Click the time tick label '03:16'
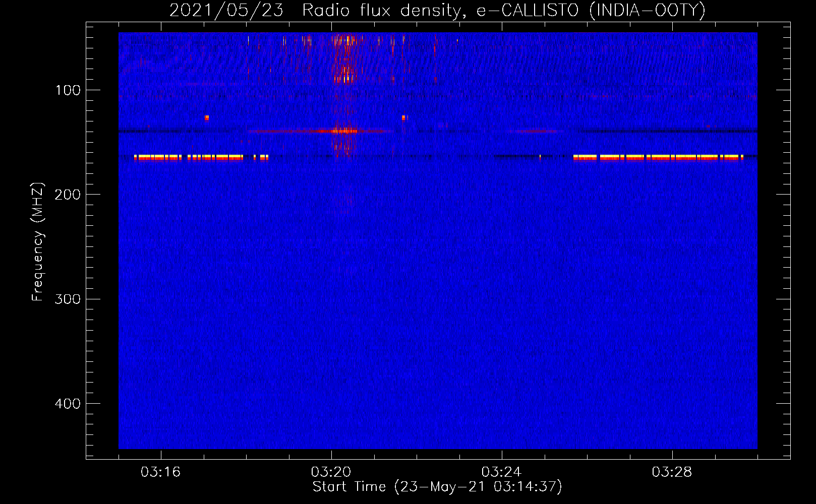 (160, 472)
